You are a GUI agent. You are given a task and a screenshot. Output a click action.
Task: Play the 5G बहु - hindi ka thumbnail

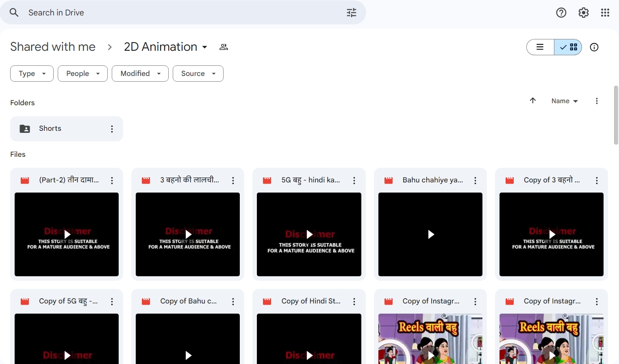(309, 234)
